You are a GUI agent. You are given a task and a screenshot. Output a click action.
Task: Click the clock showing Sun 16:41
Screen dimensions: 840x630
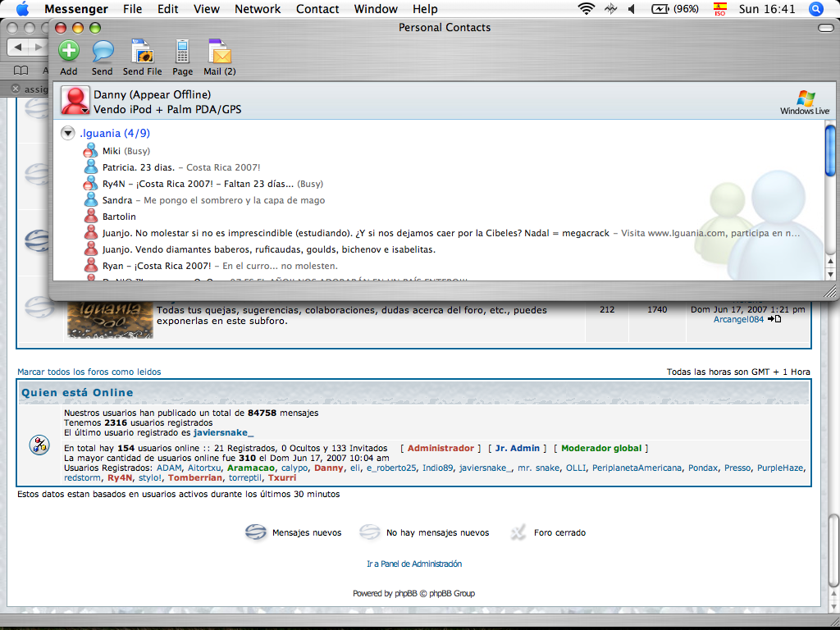pyautogui.click(x=767, y=9)
